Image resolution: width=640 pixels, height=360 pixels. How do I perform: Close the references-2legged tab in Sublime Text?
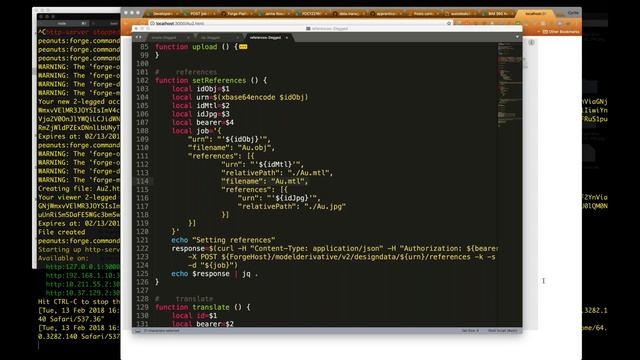click(x=287, y=38)
